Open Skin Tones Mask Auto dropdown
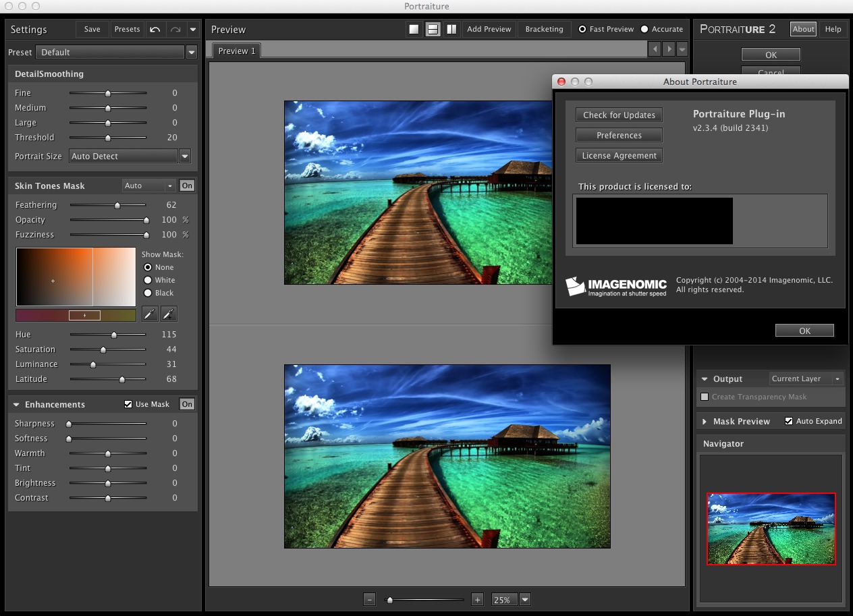853x616 pixels. 149,186
